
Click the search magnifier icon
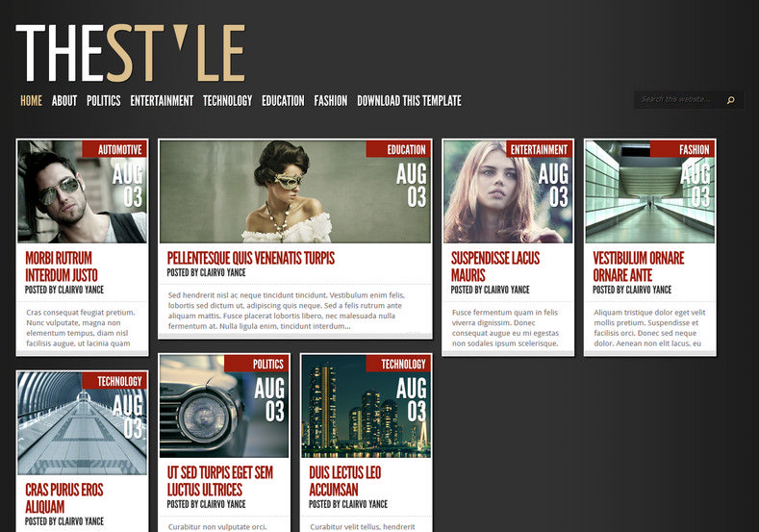point(730,100)
